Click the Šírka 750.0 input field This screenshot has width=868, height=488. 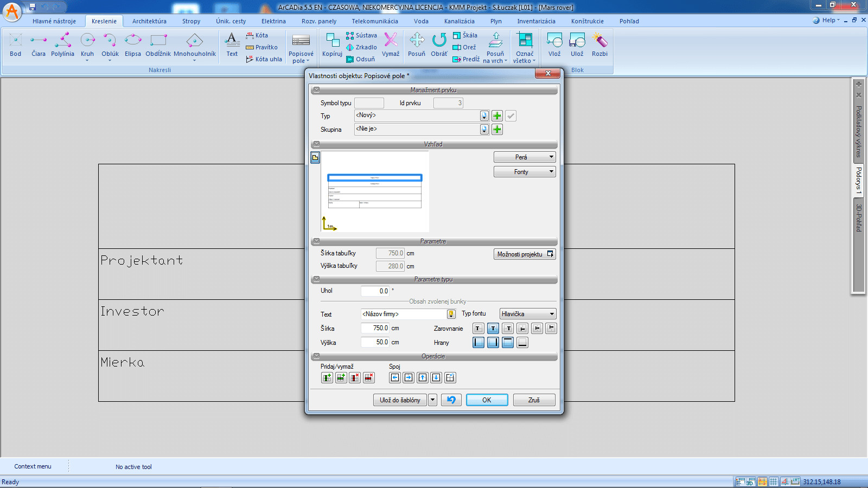tap(375, 328)
